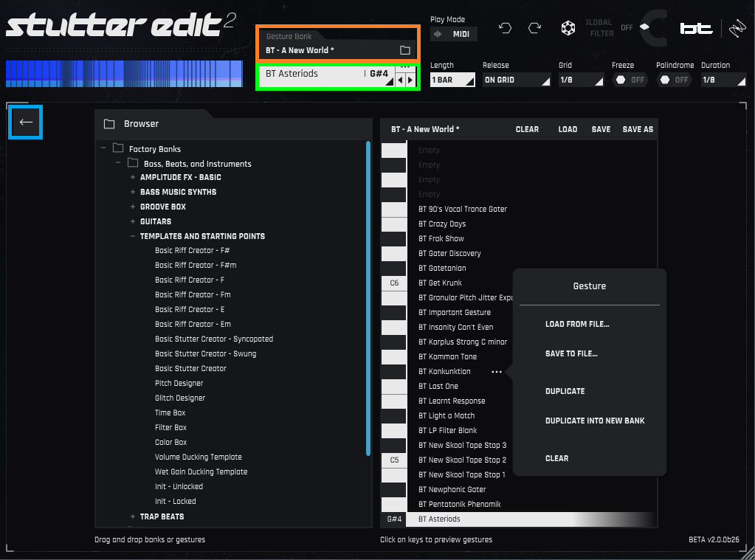The height and width of the screenshot is (560, 755).
Task: Click the bank CLEAR button
Action: (527, 129)
